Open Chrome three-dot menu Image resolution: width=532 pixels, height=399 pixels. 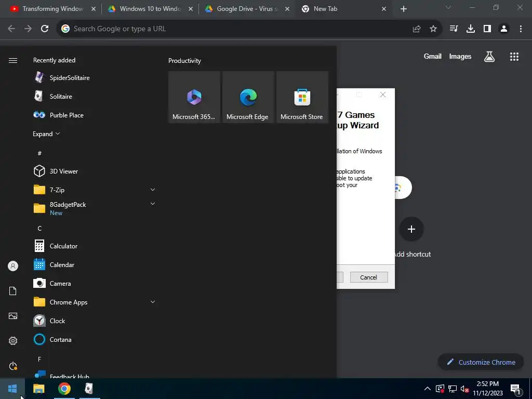(521, 29)
